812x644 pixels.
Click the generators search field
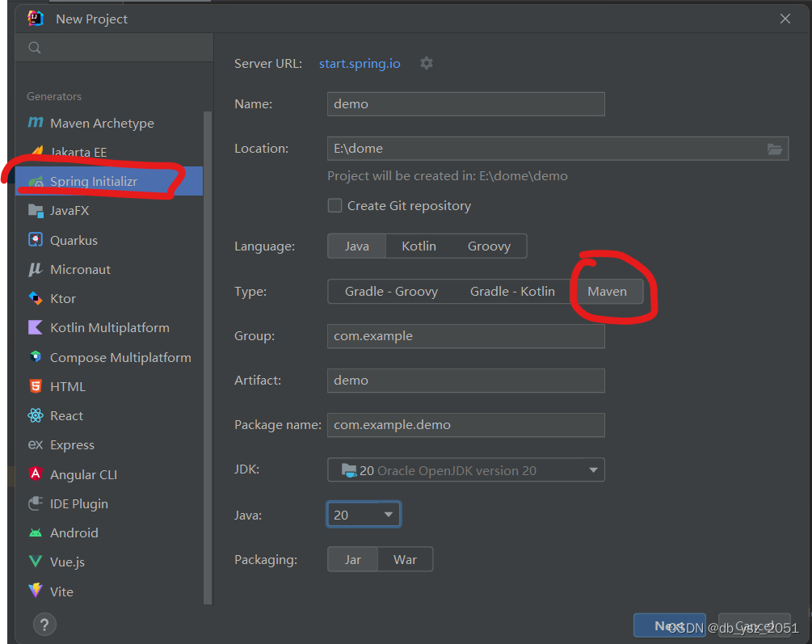point(115,48)
